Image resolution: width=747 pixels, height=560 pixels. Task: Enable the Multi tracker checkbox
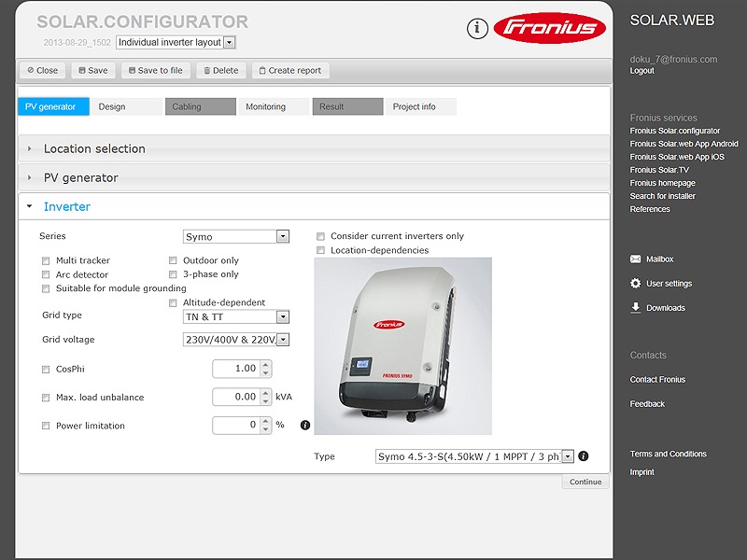coord(46,260)
